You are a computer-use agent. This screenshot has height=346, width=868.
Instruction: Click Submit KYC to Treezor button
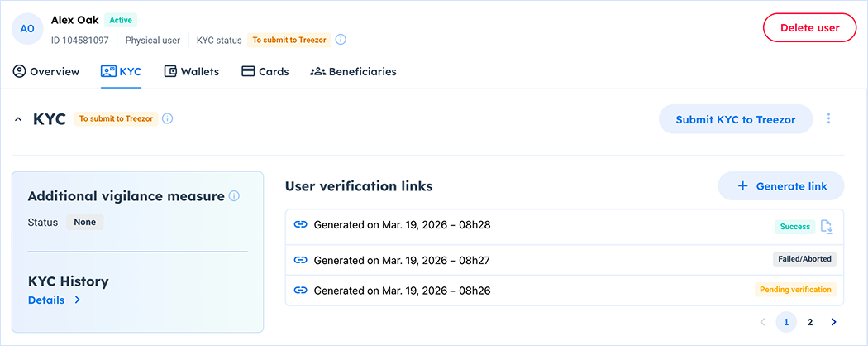tap(735, 119)
